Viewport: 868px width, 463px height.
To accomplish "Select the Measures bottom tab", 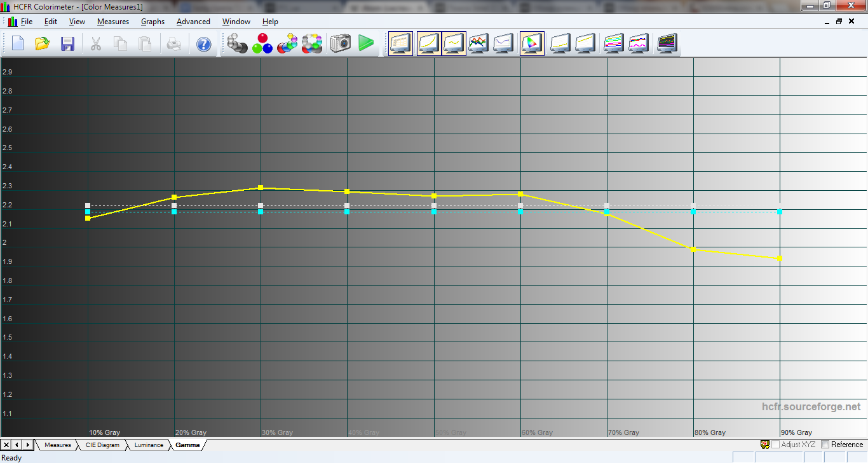I will (57, 445).
